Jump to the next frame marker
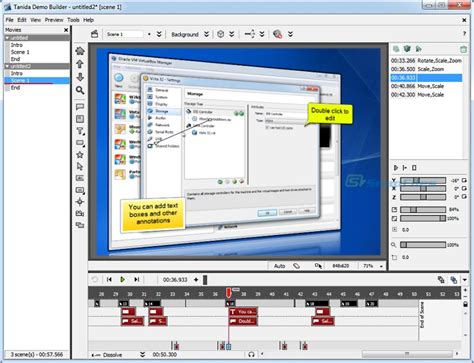 136,279
